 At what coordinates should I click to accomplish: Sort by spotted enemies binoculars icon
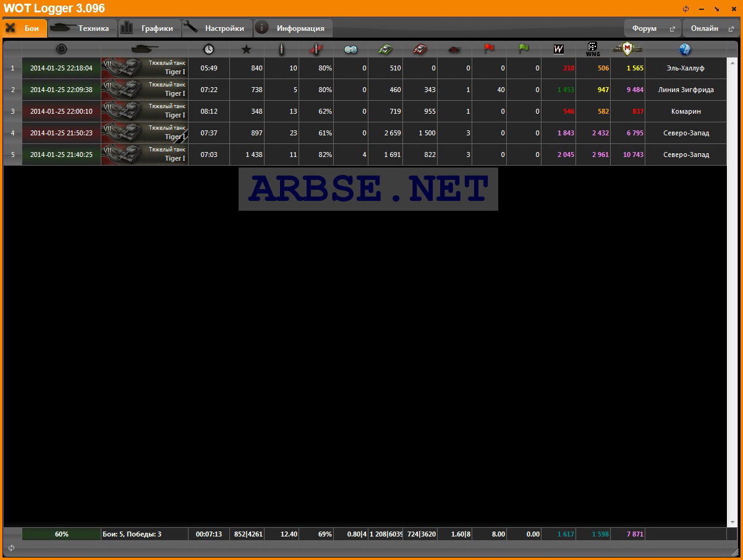pyautogui.click(x=351, y=49)
